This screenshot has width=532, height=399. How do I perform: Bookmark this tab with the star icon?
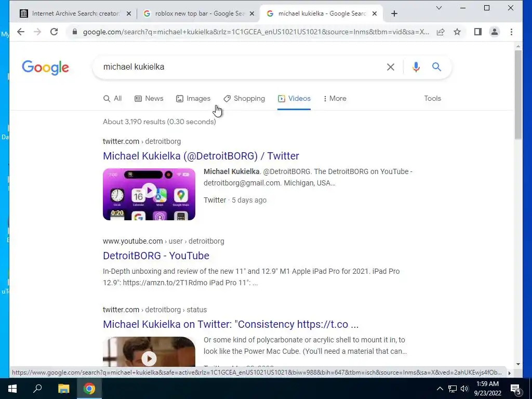click(x=457, y=32)
